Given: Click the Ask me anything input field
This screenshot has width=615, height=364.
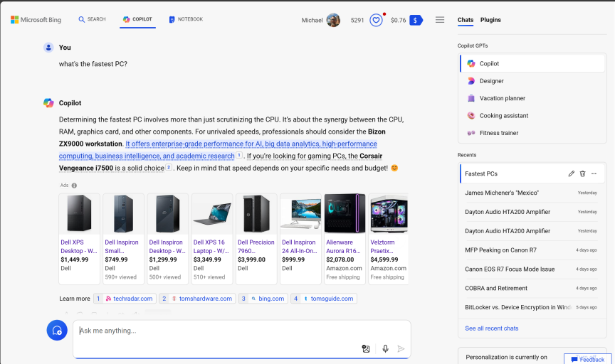Looking at the screenshot, I should coord(214,331).
